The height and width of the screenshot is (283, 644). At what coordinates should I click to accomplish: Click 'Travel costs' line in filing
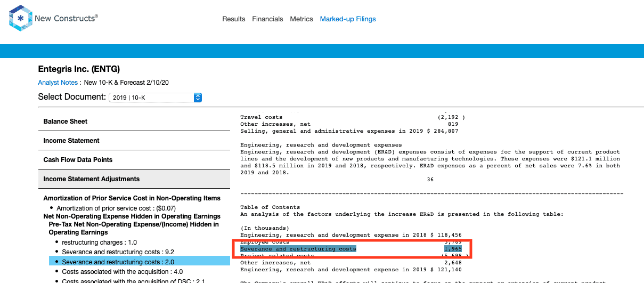pyautogui.click(x=262, y=117)
